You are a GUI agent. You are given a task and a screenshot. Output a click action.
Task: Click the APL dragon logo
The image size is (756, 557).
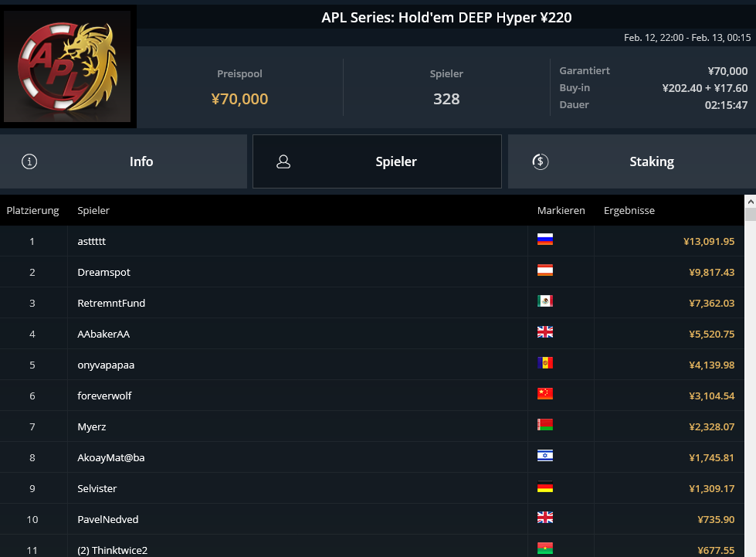click(x=67, y=66)
